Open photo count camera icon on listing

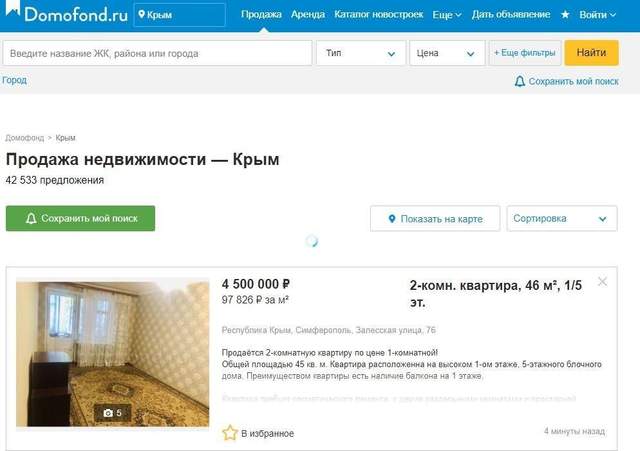[108, 413]
